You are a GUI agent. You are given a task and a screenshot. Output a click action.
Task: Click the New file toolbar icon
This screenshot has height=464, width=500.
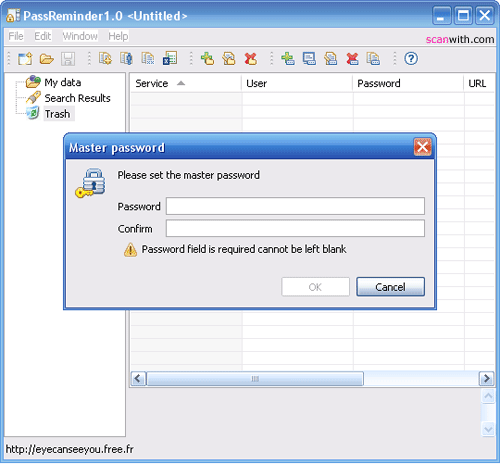[25, 59]
